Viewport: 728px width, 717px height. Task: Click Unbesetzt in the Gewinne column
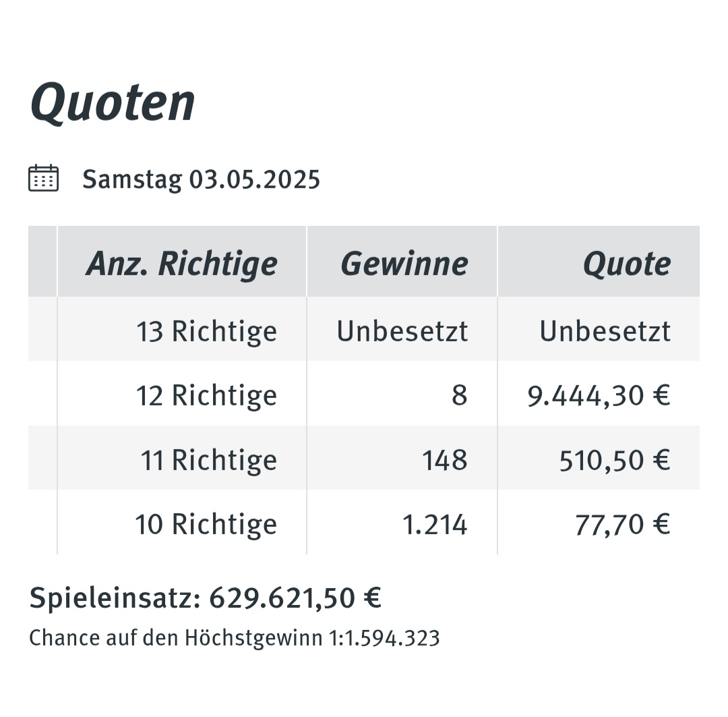(x=402, y=331)
